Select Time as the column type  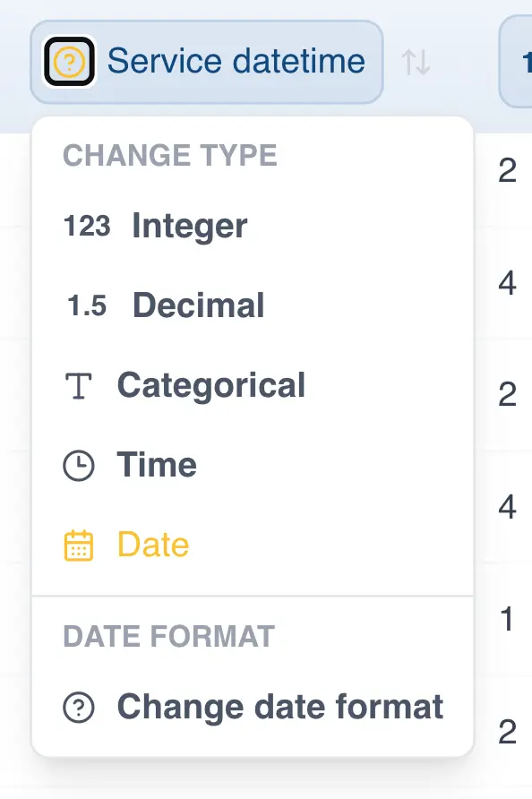158,465
